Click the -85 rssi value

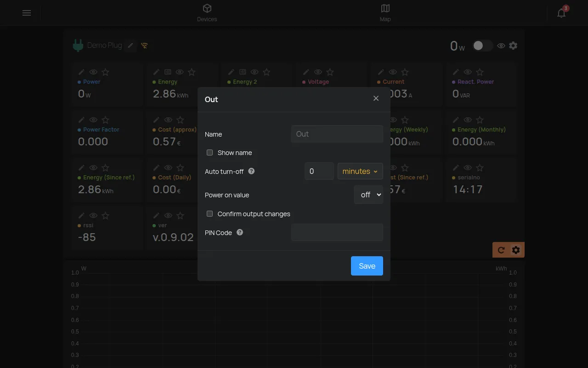[87, 237]
